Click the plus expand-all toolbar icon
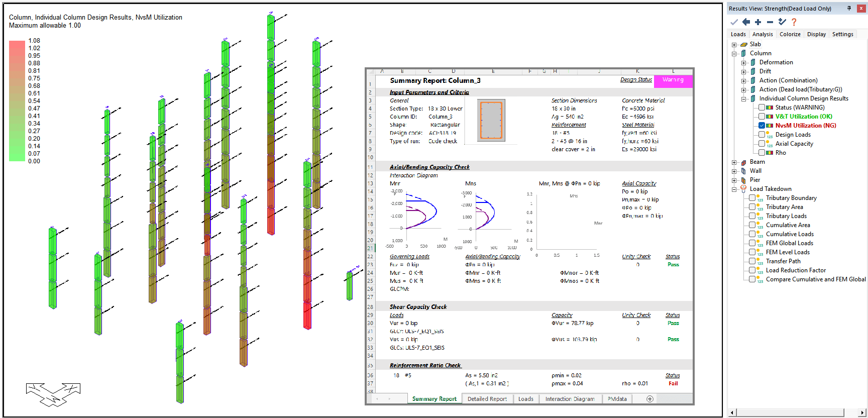This screenshot has height=418, width=868. pos(758,22)
